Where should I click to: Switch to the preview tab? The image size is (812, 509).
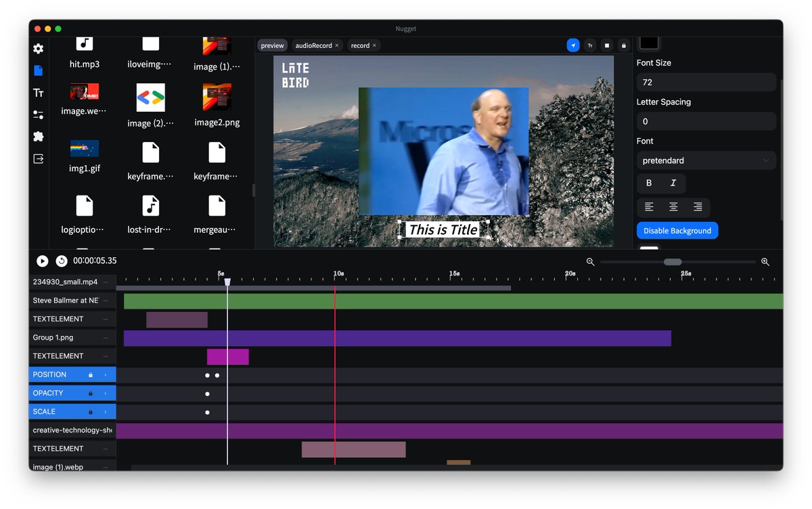pos(272,45)
